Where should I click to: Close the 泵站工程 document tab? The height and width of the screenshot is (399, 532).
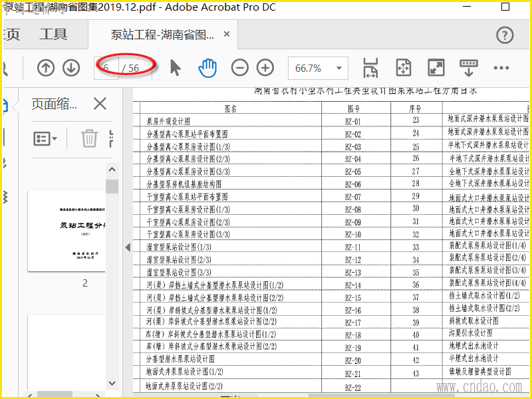(227, 35)
